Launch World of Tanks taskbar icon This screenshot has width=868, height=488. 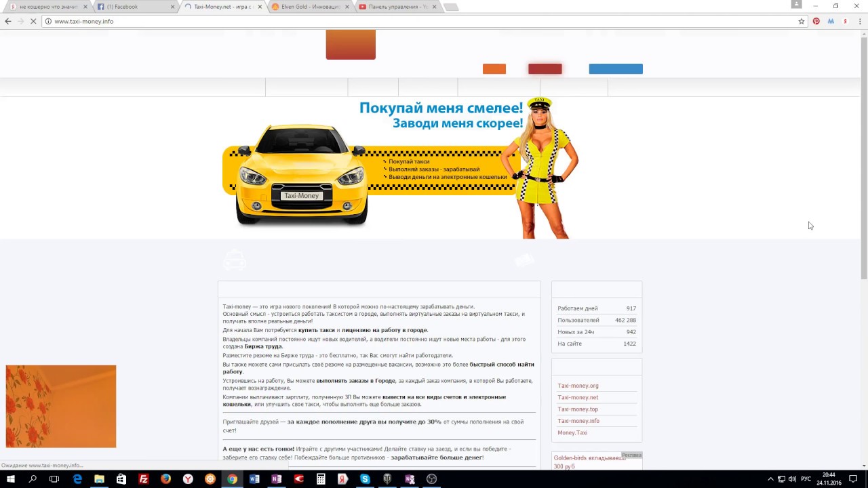(x=387, y=479)
